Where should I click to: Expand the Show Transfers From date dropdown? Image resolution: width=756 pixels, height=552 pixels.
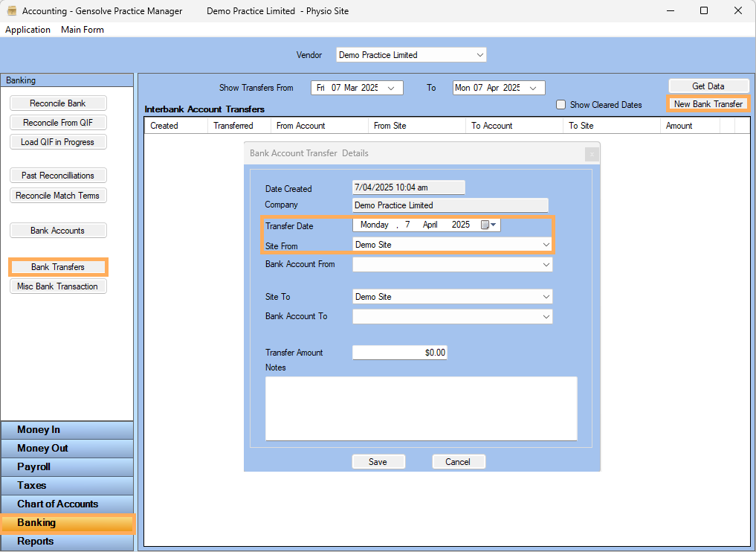[391, 88]
